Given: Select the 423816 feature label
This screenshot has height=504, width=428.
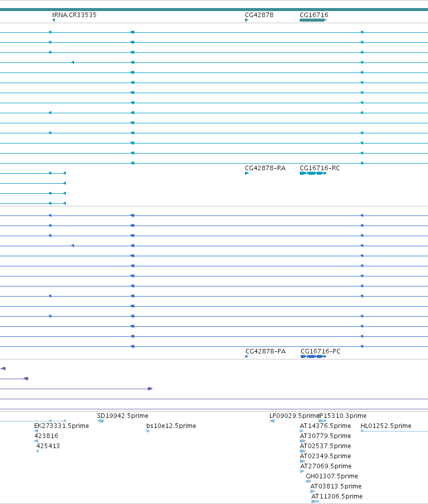Looking at the screenshot, I should tap(46, 436).
